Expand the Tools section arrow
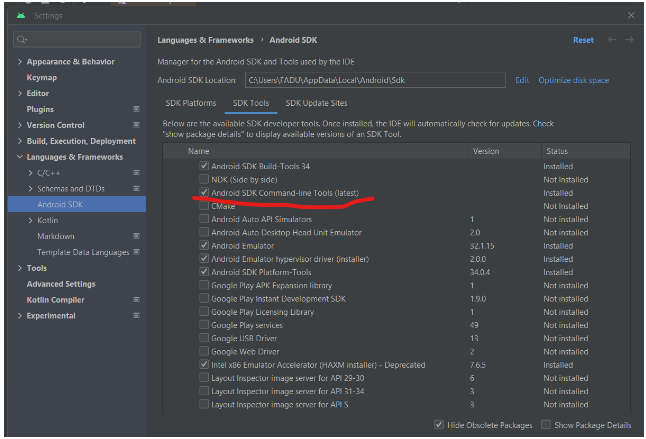This screenshot has width=646, height=439. tap(20, 268)
